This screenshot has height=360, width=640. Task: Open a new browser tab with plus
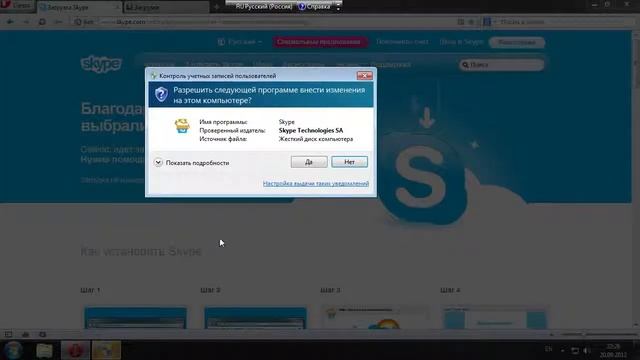point(217,7)
